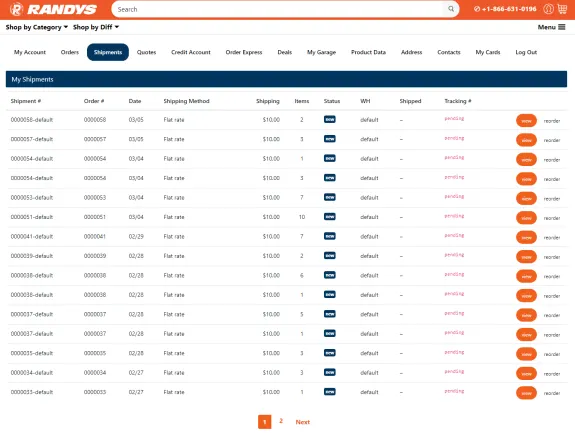Image resolution: width=575 pixels, height=433 pixels.
Task: Reorder shipment 0000058-default
Action: pos(552,121)
